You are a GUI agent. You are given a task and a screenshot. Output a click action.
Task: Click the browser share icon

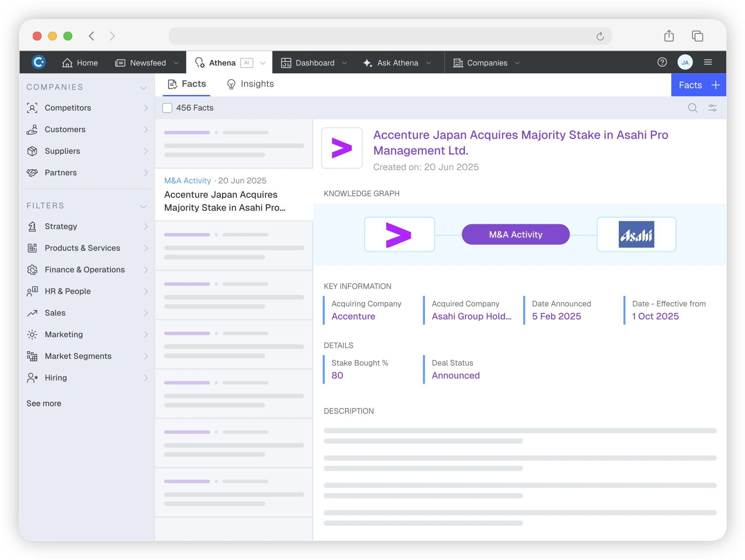click(669, 36)
